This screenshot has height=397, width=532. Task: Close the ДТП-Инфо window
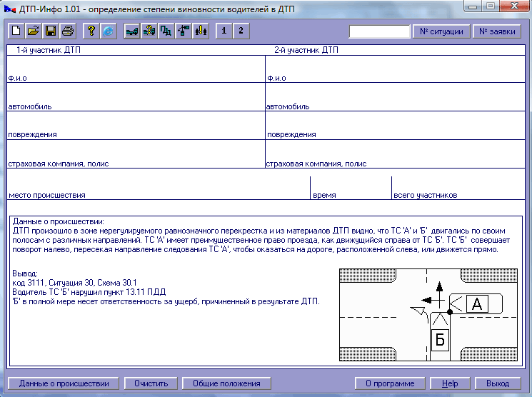click(x=515, y=6)
